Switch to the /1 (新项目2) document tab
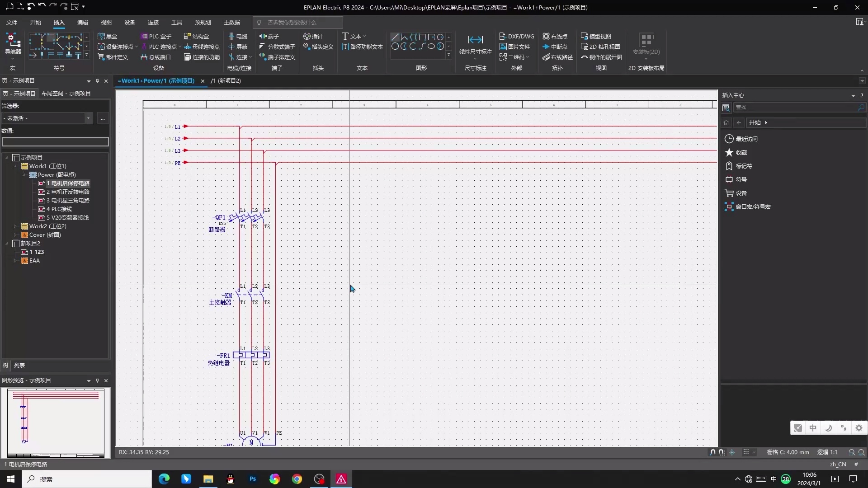The width and height of the screenshot is (868, 488). coord(226,81)
